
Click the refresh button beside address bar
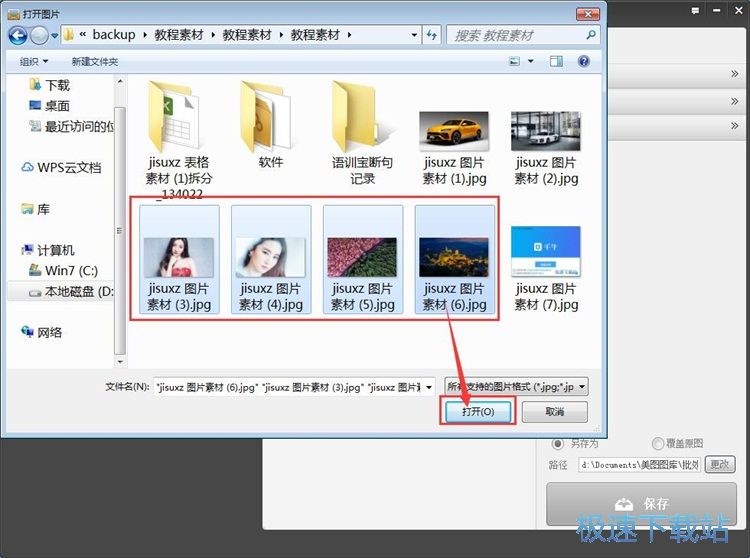[433, 35]
